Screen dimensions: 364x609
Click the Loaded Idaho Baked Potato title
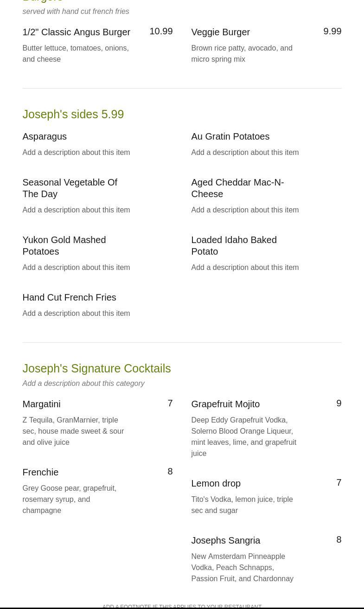pos(234,245)
